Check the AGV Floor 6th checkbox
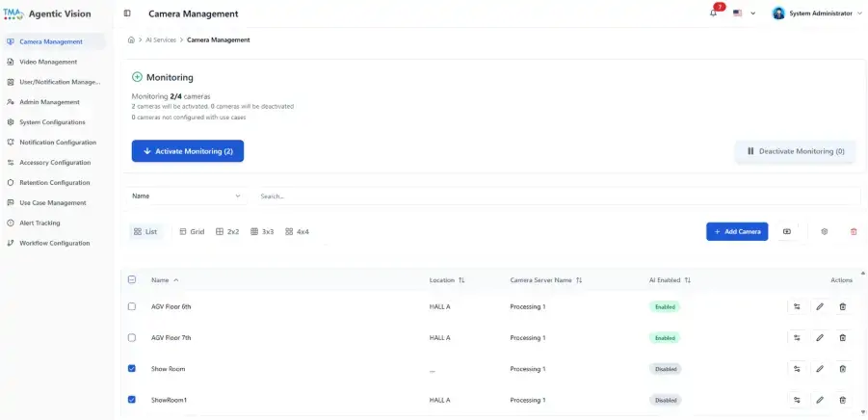Viewport: 868px width, 420px height. coord(132,306)
